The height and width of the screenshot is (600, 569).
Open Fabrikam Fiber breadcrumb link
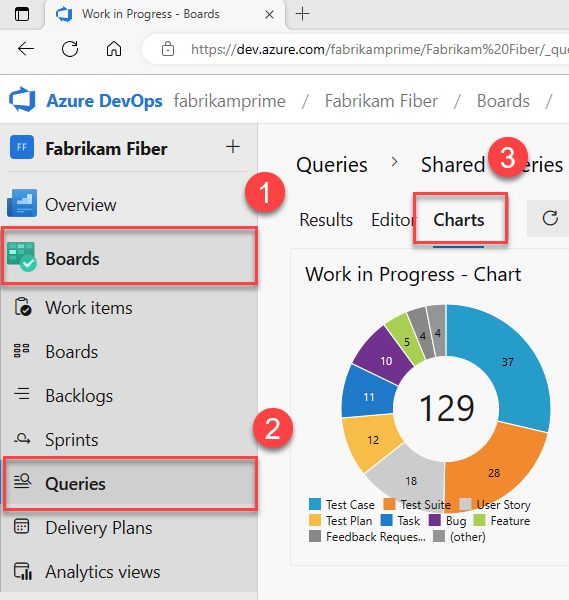381,101
